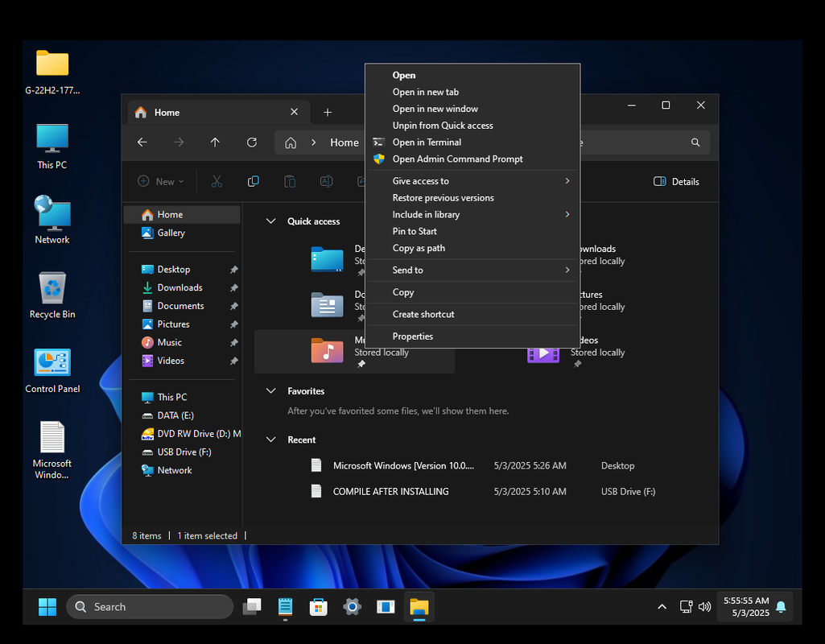Collapse the Favorites section

pos(271,391)
